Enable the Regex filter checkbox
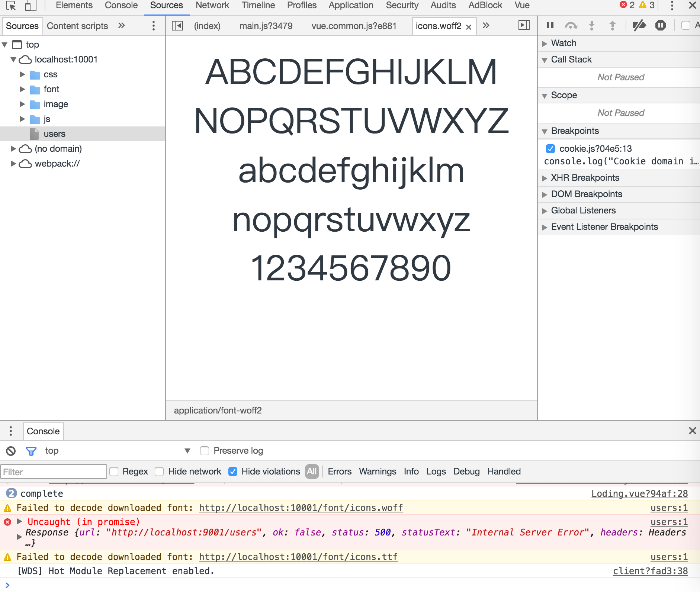 pos(114,472)
